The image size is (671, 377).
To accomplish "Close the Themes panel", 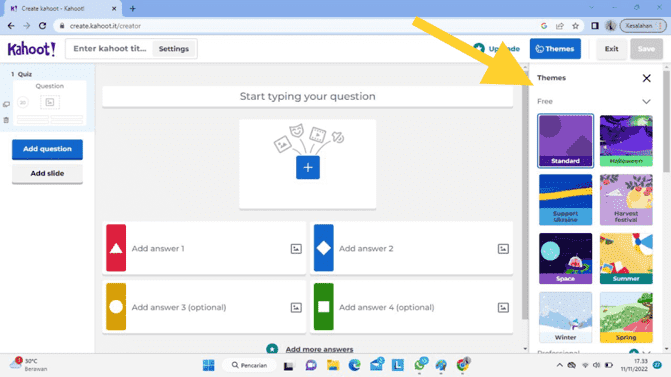I will 646,78.
